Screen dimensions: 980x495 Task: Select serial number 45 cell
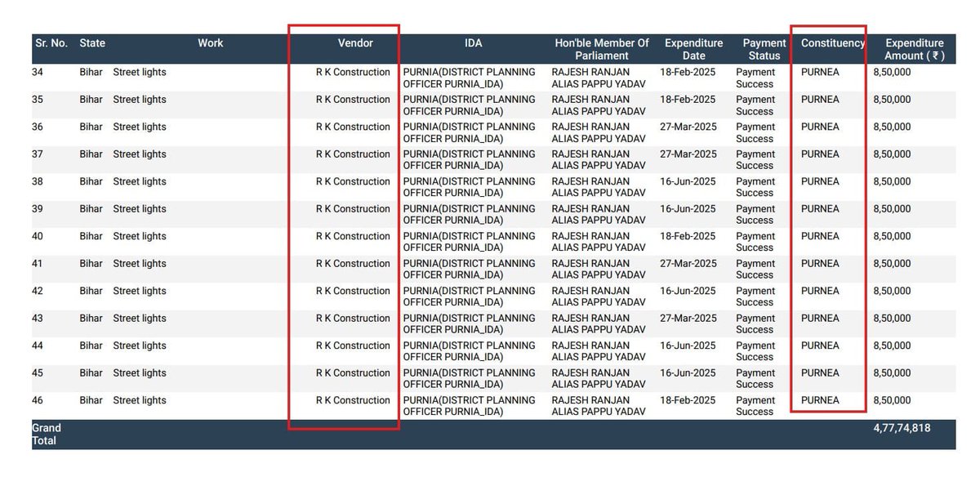click(x=38, y=373)
